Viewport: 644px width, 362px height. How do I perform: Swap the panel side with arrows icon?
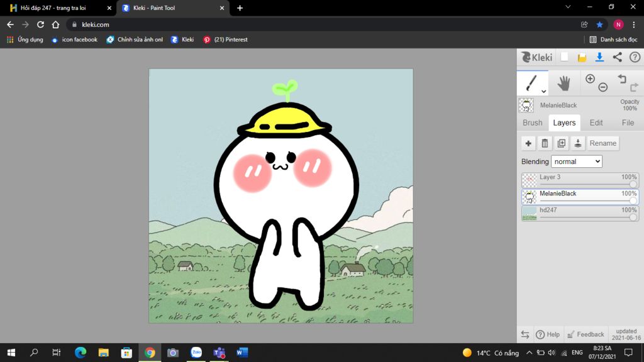pyautogui.click(x=525, y=334)
